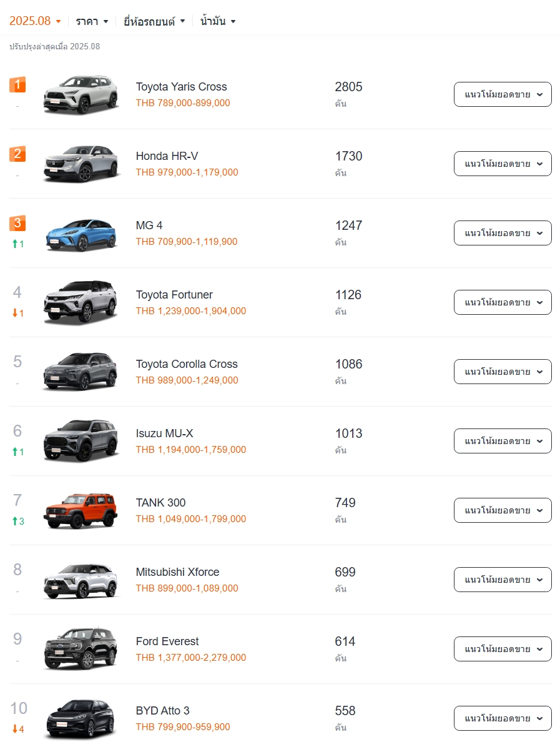
Task: Click the orange TANK 300 car thumbnail
Action: pos(81,511)
